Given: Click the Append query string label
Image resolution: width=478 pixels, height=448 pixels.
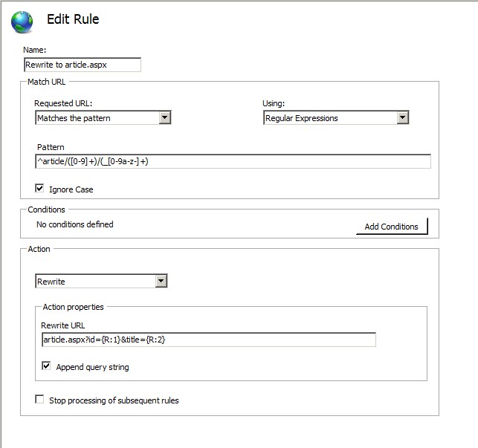Looking at the screenshot, I should [x=92, y=367].
